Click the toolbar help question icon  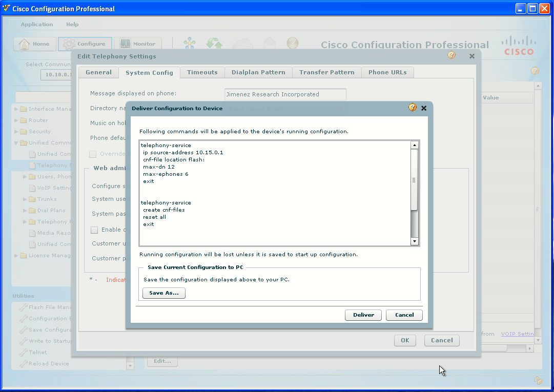click(x=293, y=43)
